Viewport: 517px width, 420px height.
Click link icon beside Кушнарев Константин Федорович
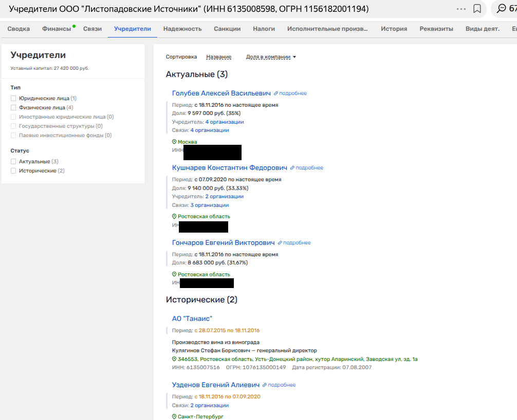292,168
